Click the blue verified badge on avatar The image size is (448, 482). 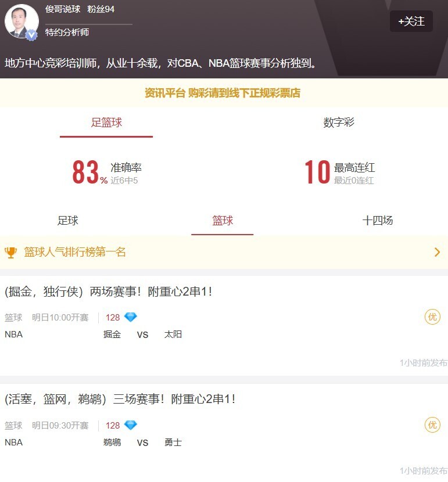click(31, 35)
